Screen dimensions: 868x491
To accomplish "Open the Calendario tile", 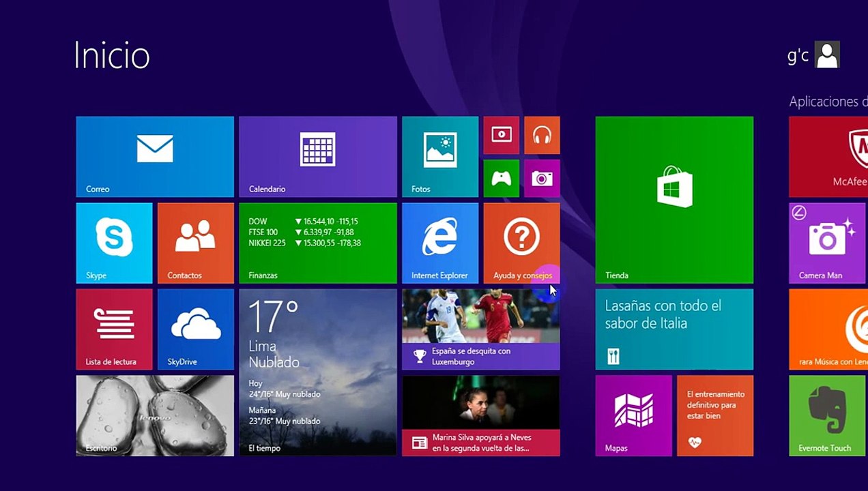I will [318, 157].
